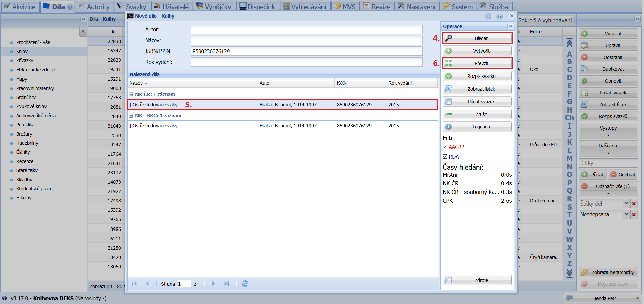Select the NK - SKC Ostře sledované vlaky record
The width and height of the screenshot is (644, 304).
coord(283,126)
